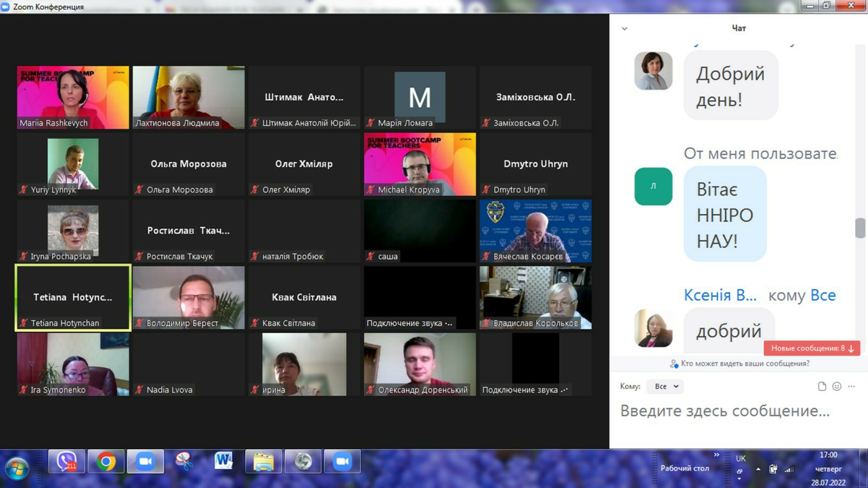Jump to new messages via 'Новые сообщения: 8'
The height and width of the screenshot is (488, 868).
(x=812, y=348)
